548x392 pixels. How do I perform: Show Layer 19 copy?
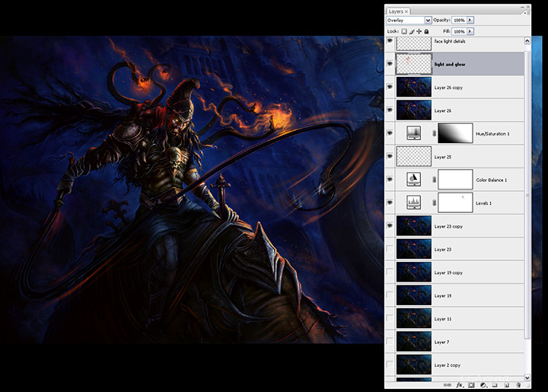tap(390, 272)
